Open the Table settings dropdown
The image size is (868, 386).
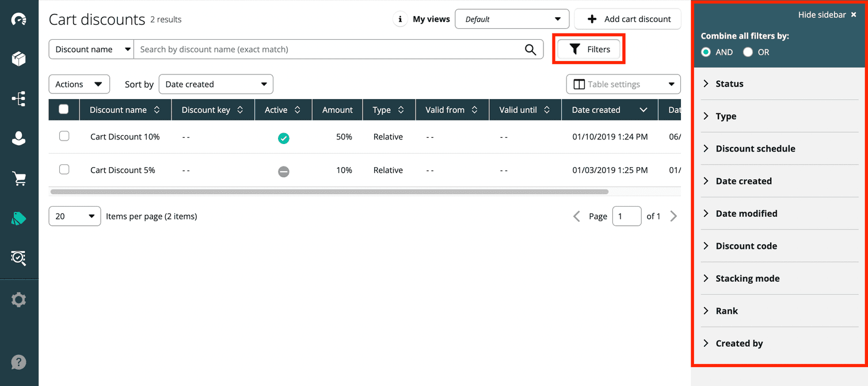[623, 84]
